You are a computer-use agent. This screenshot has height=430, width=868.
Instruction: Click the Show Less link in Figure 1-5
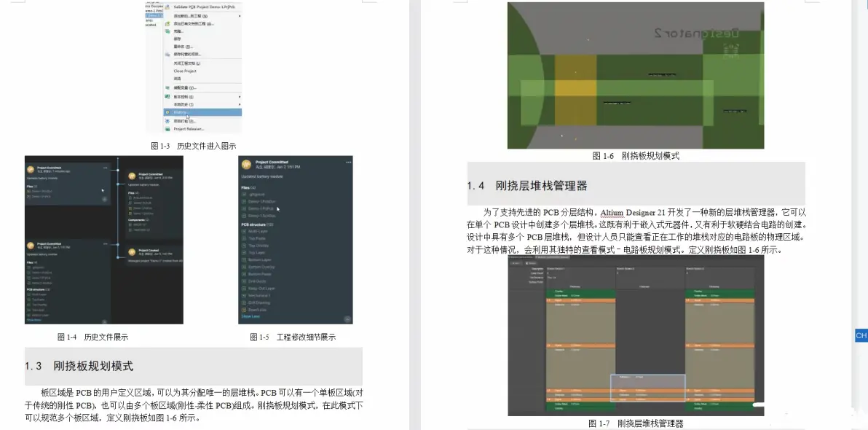[x=250, y=317]
